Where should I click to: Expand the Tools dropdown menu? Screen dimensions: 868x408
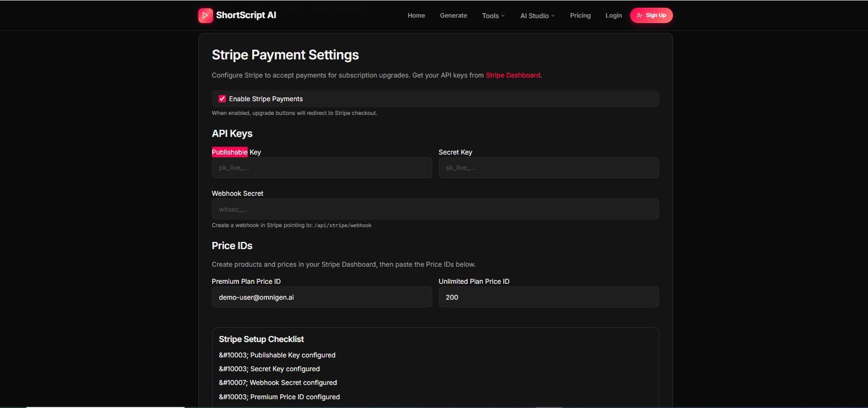pyautogui.click(x=493, y=16)
